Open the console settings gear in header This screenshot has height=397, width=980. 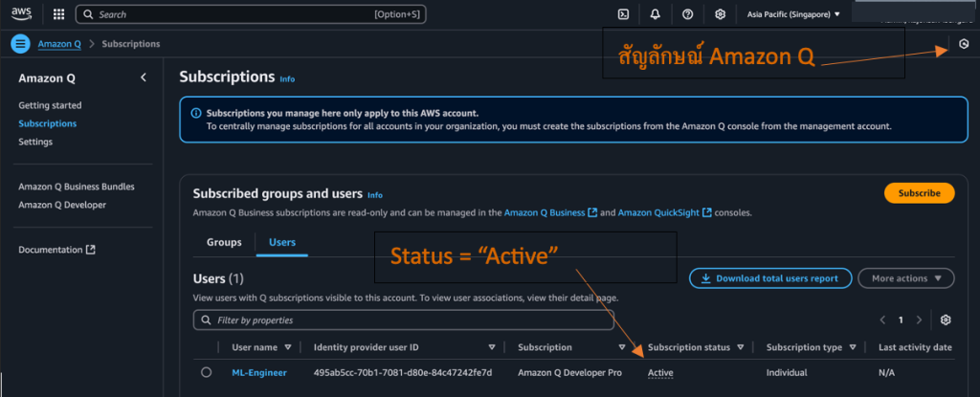pyautogui.click(x=720, y=14)
